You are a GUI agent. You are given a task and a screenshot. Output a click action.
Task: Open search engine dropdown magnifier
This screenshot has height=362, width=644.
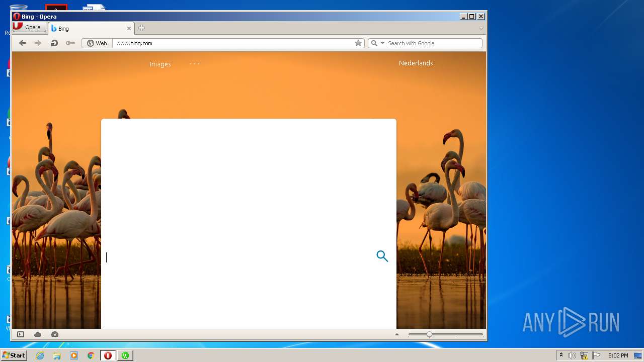377,43
